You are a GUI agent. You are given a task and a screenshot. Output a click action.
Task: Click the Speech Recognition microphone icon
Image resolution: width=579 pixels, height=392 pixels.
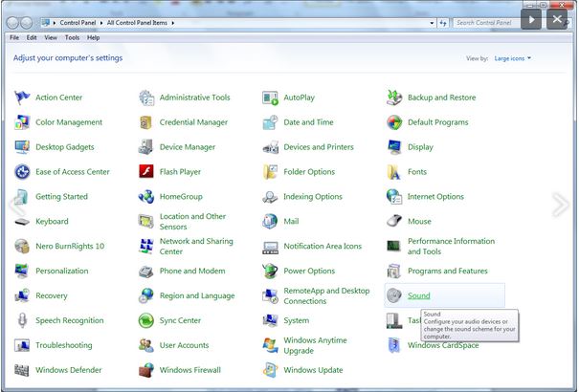tap(22, 320)
